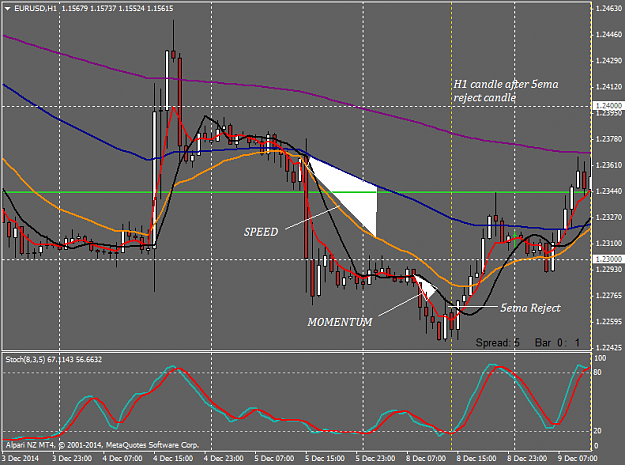Click the '4 Dec 15:00' time label
The width and height of the screenshot is (625, 465).
tap(173, 458)
